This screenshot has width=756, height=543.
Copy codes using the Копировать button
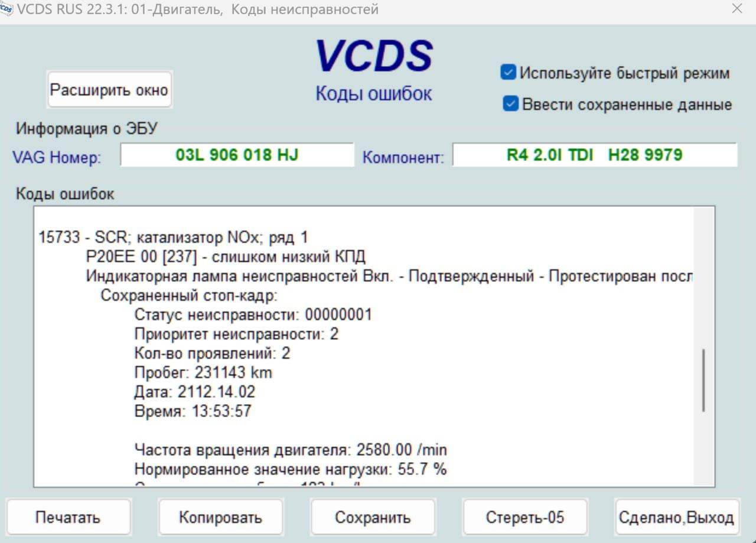(x=220, y=518)
